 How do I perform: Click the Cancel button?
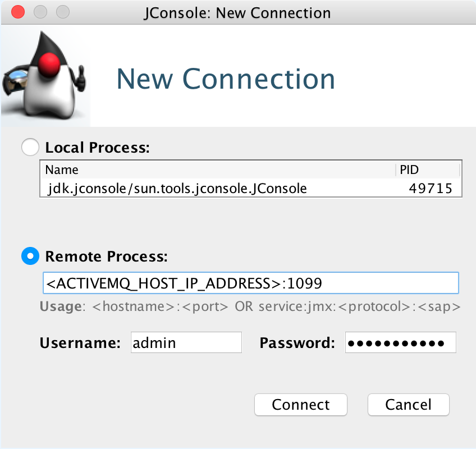[x=408, y=405]
